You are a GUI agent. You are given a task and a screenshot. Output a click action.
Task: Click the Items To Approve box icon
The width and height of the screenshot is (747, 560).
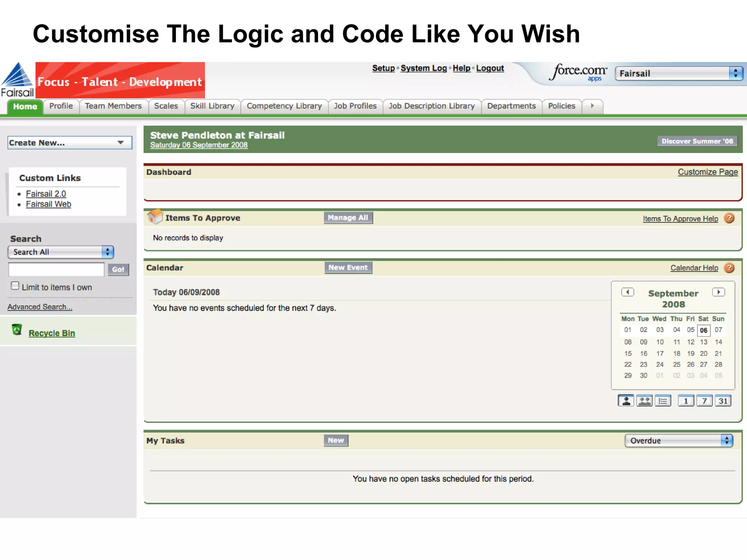click(x=155, y=217)
